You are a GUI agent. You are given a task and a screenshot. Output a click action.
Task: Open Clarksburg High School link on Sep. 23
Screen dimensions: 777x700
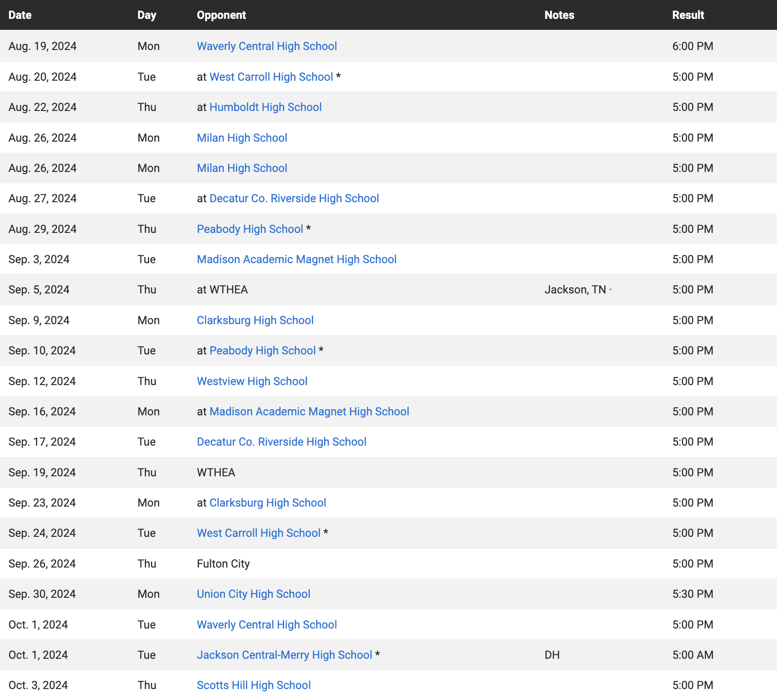pos(267,503)
